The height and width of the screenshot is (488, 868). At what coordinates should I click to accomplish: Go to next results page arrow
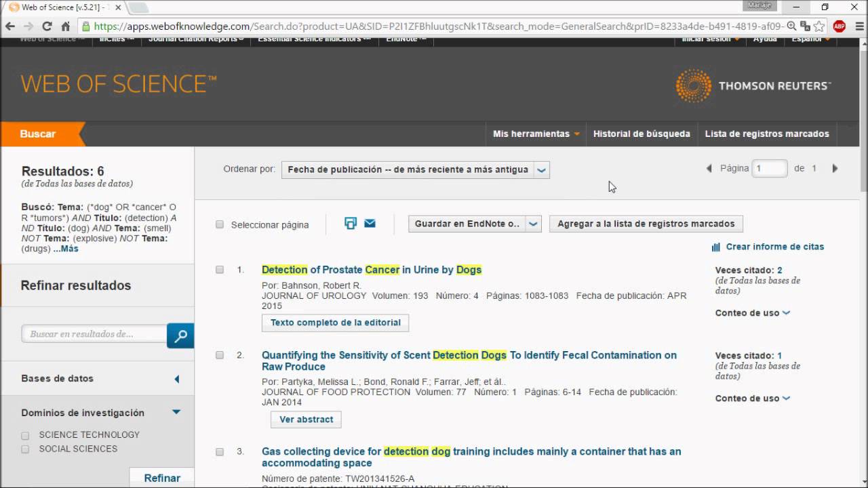point(835,168)
